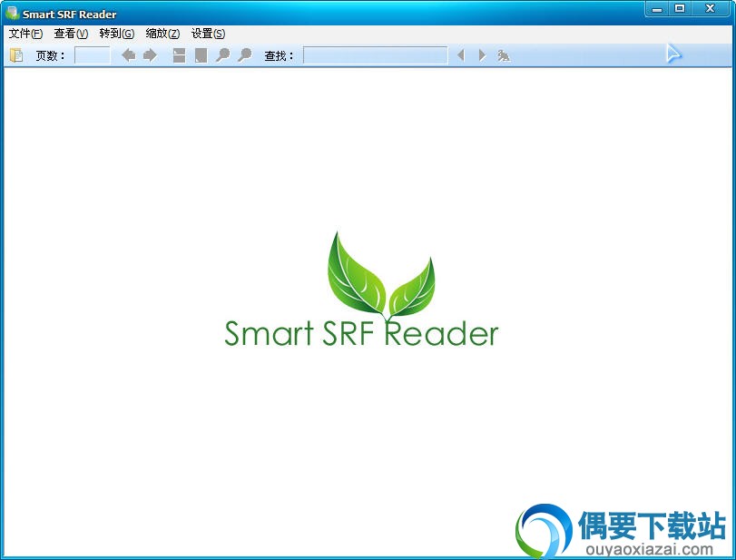The width and height of the screenshot is (736, 560).
Task: Go to previous page with left arrow
Action: pyautogui.click(x=129, y=55)
